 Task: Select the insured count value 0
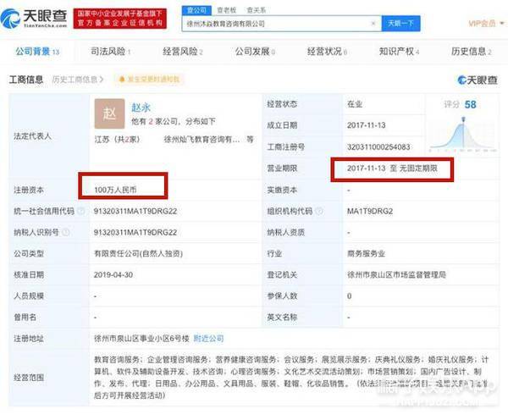click(x=349, y=296)
